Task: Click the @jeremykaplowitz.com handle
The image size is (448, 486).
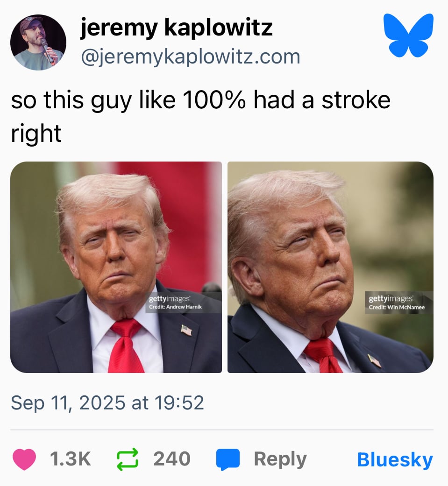Action: [191, 57]
